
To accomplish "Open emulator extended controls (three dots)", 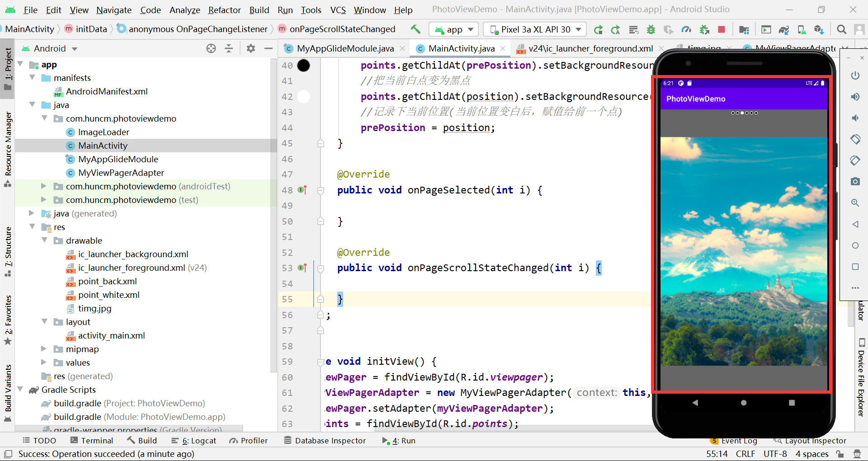I will pyautogui.click(x=855, y=288).
